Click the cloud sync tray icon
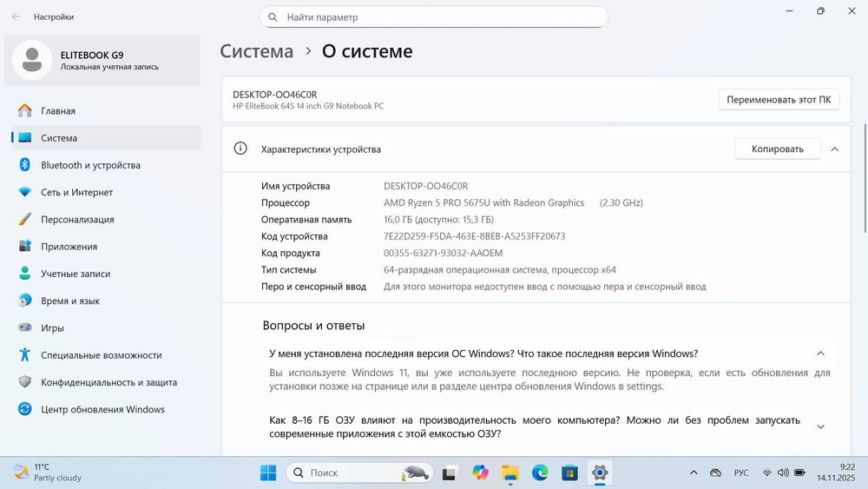The image size is (868, 489). pos(716,472)
